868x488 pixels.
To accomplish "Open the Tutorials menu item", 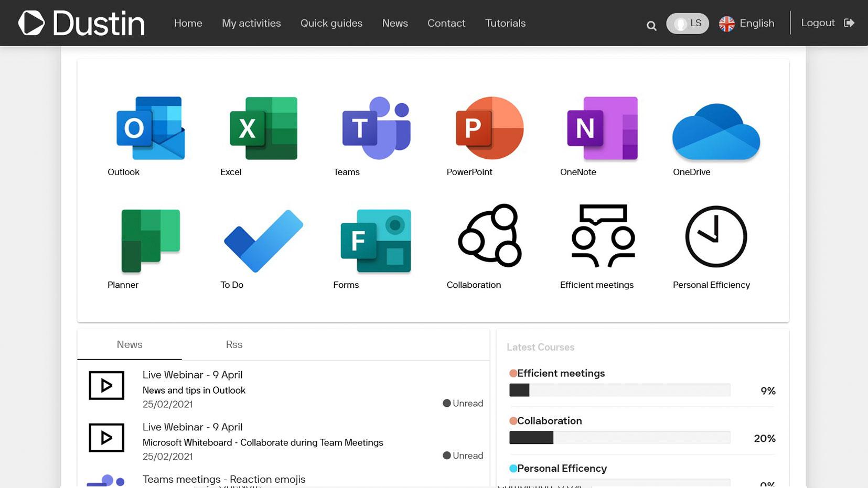I will [506, 23].
